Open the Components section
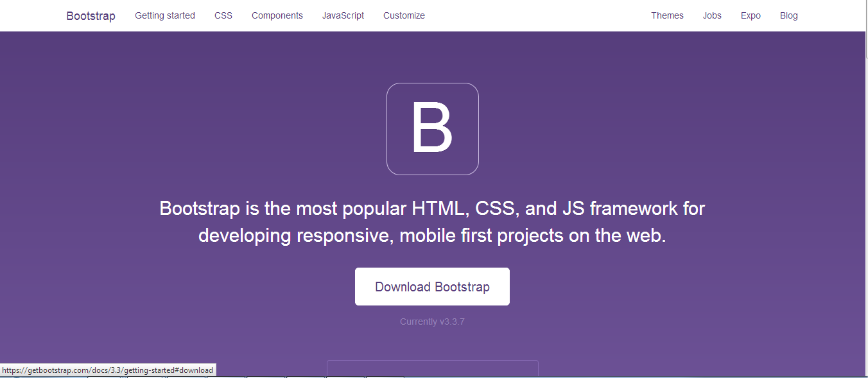Screen dimensions: 868x378 coord(277,15)
